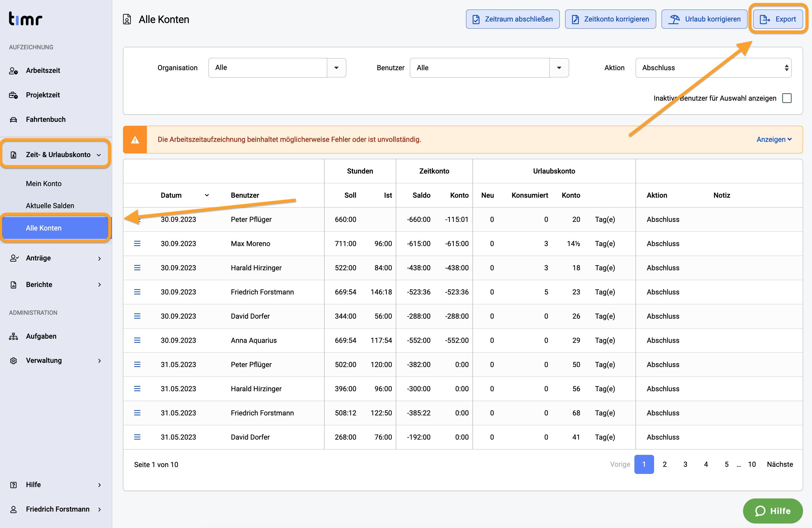Screen dimensions: 812x528
Task: Open Fahrtenbuch in the sidebar
Action: [46, 119]
